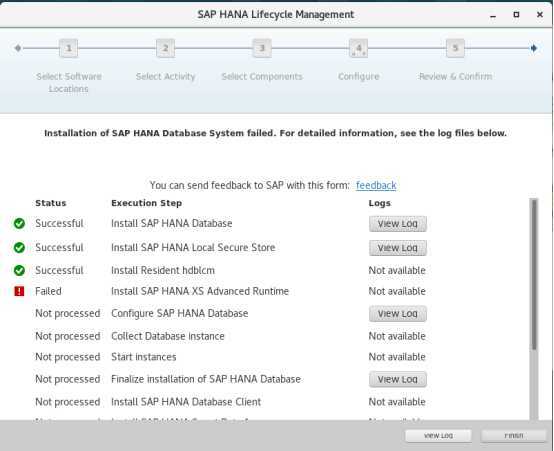Click the bottom View Log button
Screen dimensions: 554x451
point(438,435)
